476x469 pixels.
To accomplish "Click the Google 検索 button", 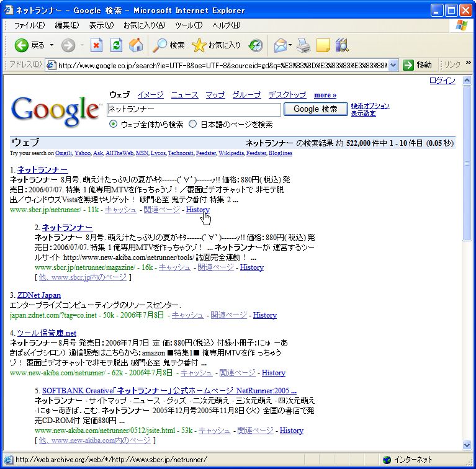I will click(x=315, y=109).
